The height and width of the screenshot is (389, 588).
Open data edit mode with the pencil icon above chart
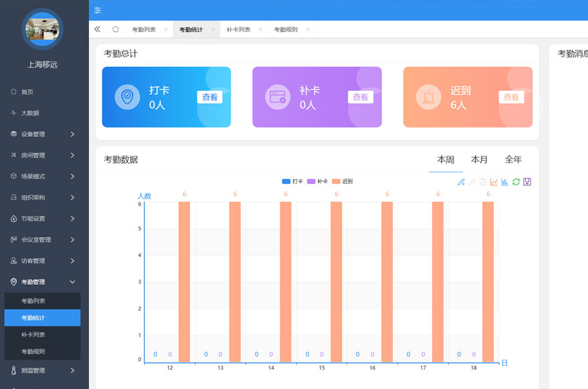(x=461, y=181)
